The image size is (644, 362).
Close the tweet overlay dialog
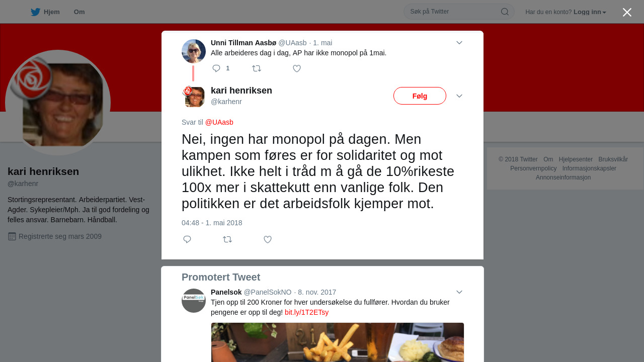[627, 13]
